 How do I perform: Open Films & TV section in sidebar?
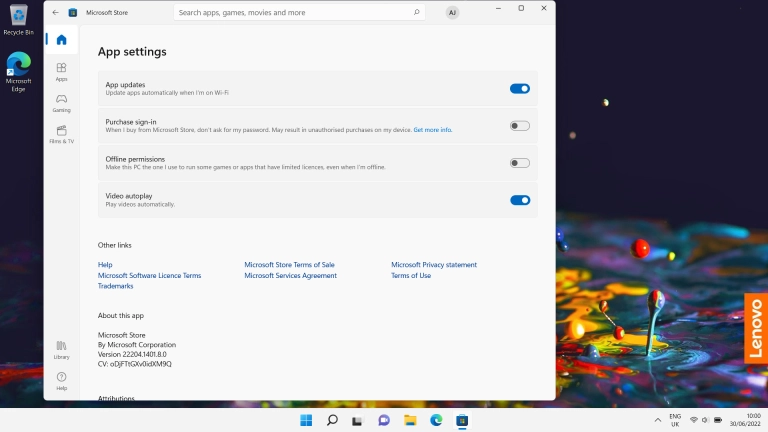[61, 134]
